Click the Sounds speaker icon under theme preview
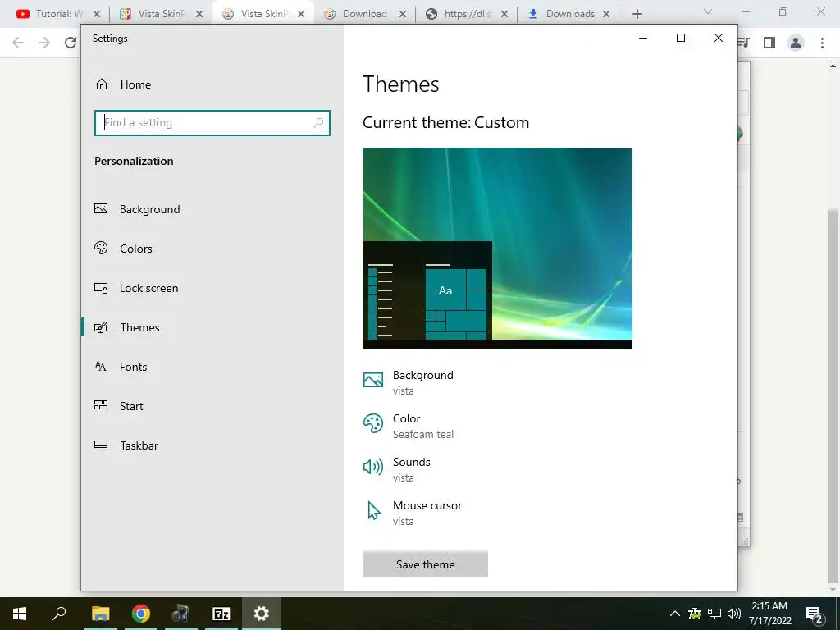 click(x=373, y=467)
